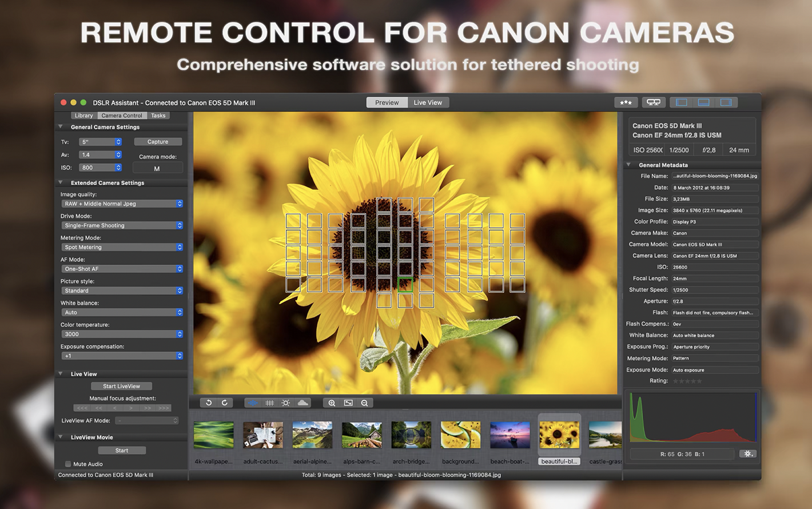Toggle the right metadata panel

pos(726,102)
